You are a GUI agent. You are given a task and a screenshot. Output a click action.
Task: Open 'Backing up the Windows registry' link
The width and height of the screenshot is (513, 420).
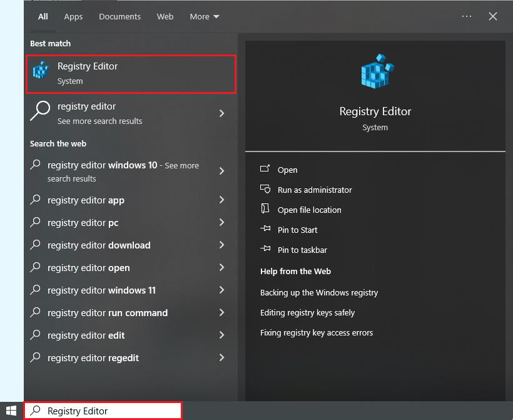[x=319, y=293]
